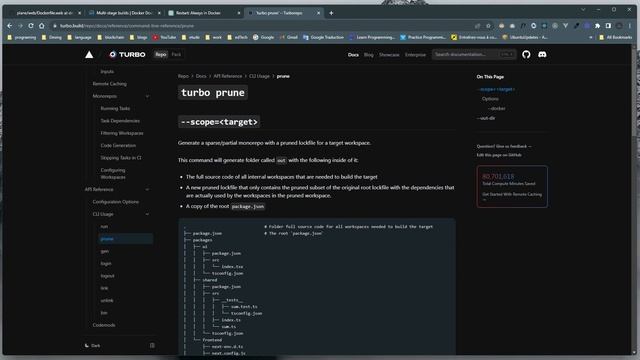640x360 pixels.
Task: Jump to --docker section in page outline
Action: 497,109
